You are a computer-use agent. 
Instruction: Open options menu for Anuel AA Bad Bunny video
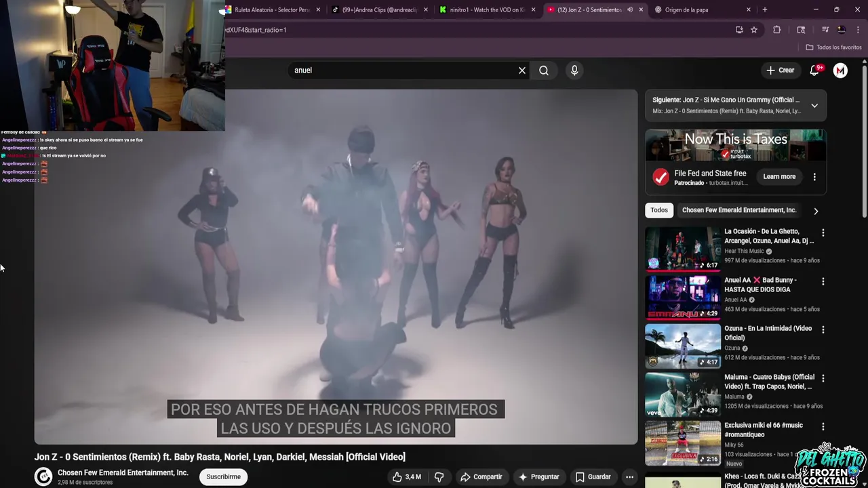tap(823, 281)
